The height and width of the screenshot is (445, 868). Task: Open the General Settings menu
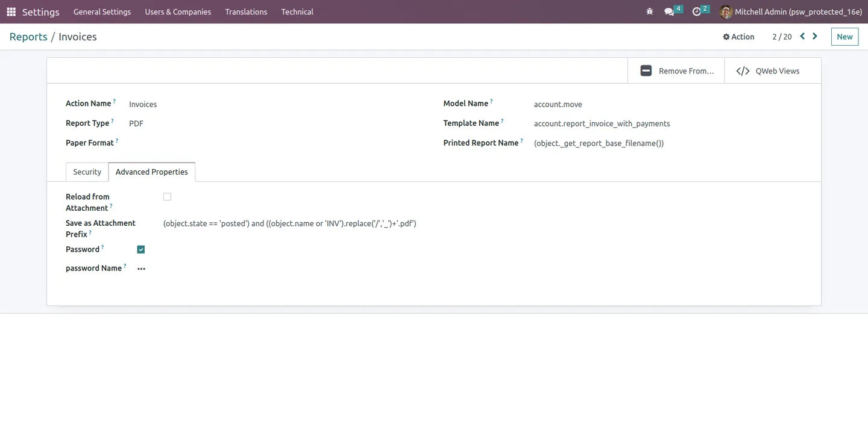point(102,11)
